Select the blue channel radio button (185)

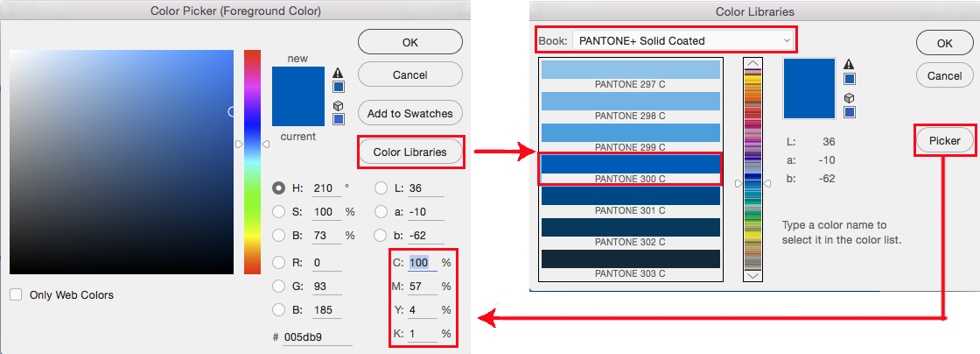[x=279, y=310]
